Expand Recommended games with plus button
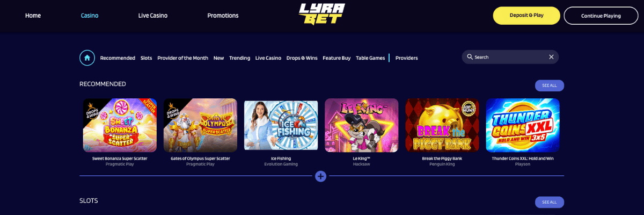Screen dimensions: 644x215 point(321,176)
